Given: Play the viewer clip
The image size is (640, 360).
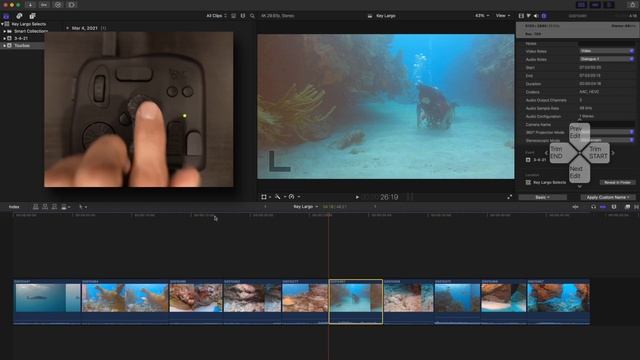Looking at the screenshot, I should [x=357, y=197].
